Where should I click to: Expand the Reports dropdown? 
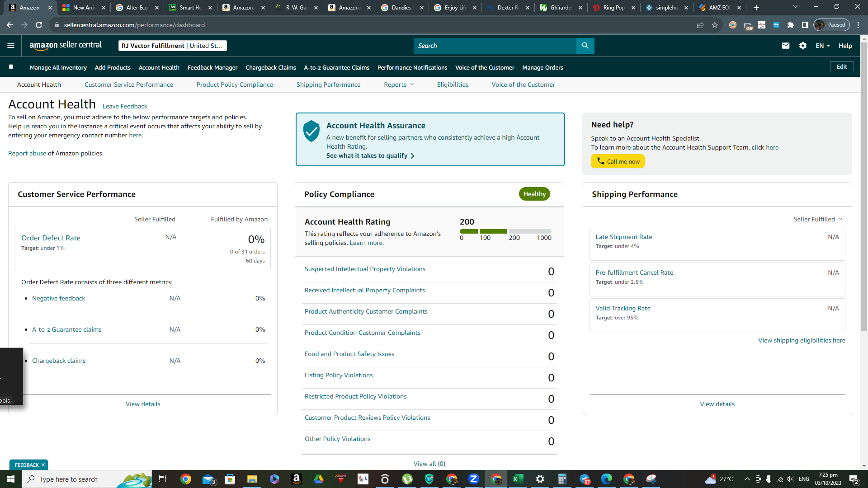[399, 84]
